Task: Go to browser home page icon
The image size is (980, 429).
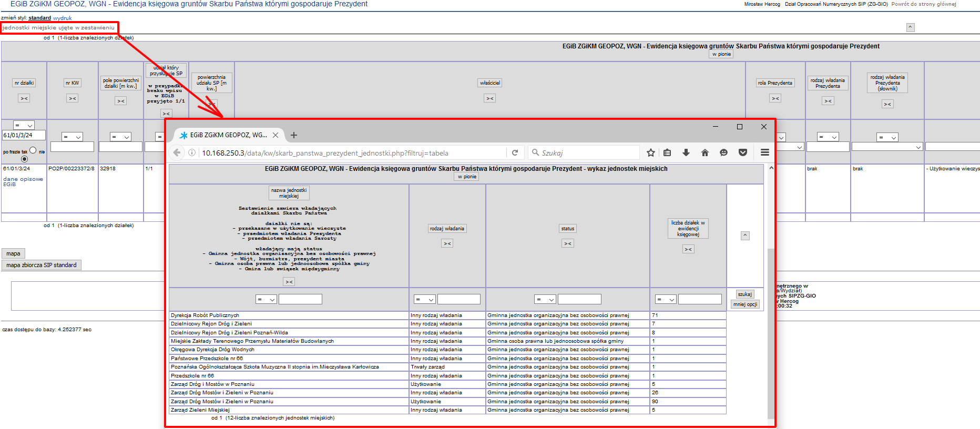Action: [705, 152]
